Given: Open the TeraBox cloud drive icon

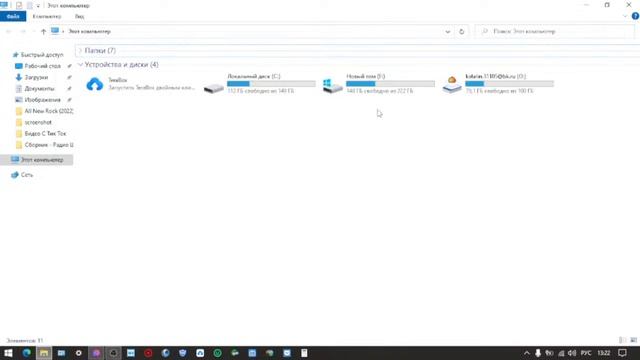Looking at the screenshot, I should pyautogui.click(x=95, y=84).
